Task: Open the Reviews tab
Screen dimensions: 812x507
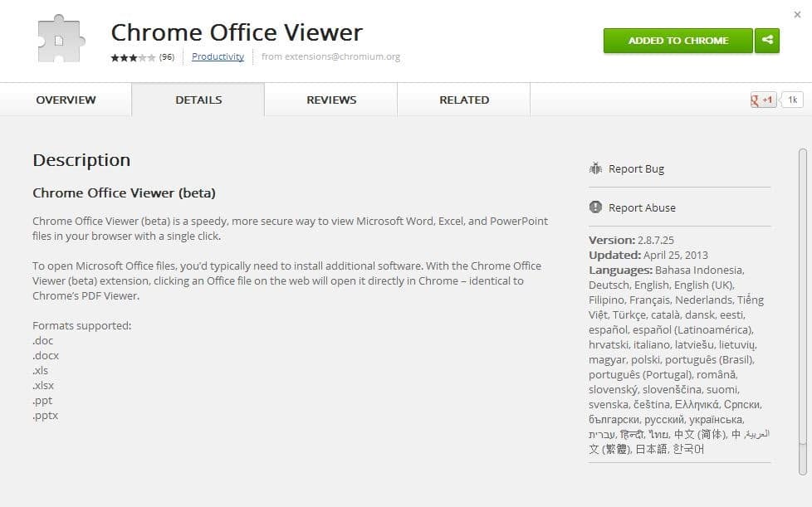Action: click(x=330, y=99)
